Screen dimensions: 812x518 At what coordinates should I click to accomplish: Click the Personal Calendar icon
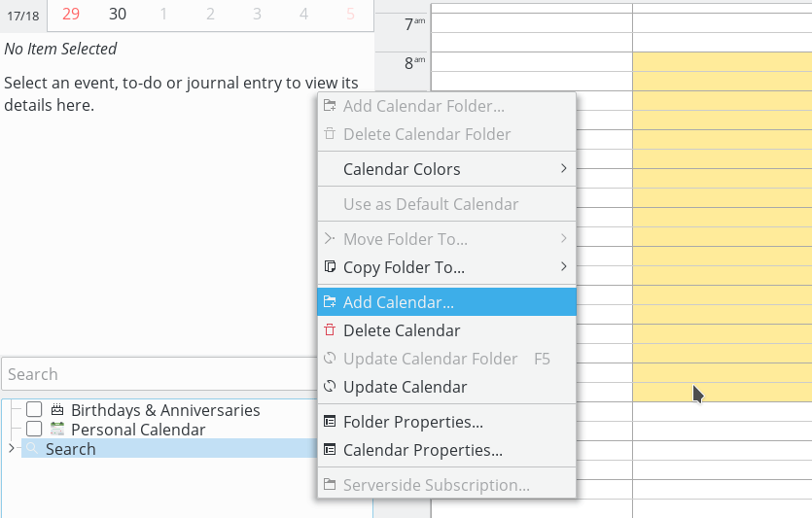[x=57, y=430]
